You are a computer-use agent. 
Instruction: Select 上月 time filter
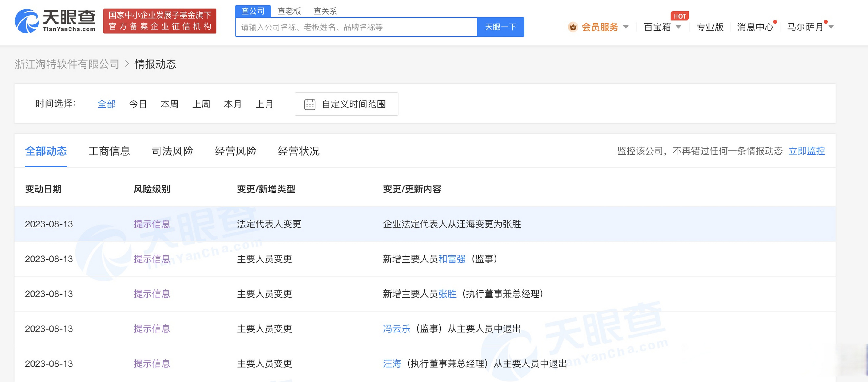pos(264,104)
